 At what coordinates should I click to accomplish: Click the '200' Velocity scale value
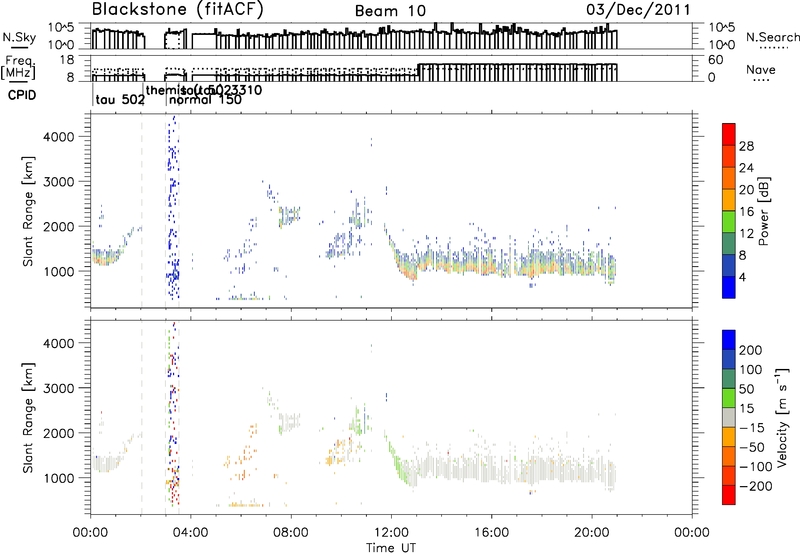[751, 350]
